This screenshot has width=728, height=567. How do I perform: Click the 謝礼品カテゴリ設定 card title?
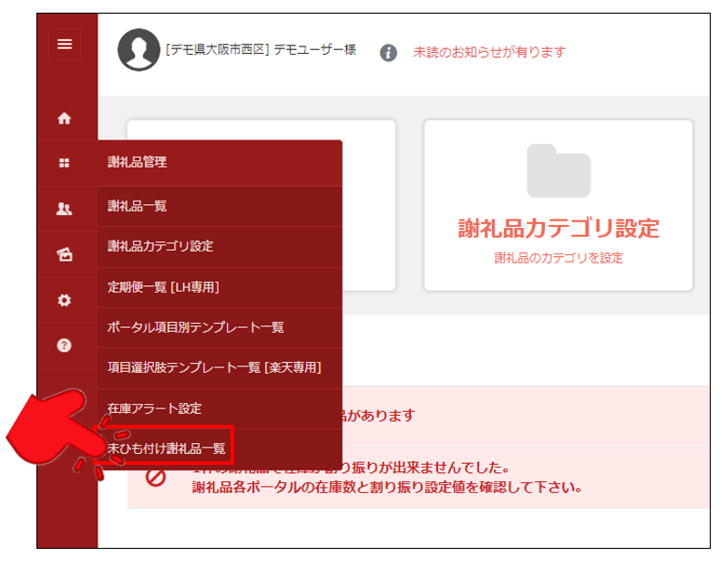[x=558, y=227]
